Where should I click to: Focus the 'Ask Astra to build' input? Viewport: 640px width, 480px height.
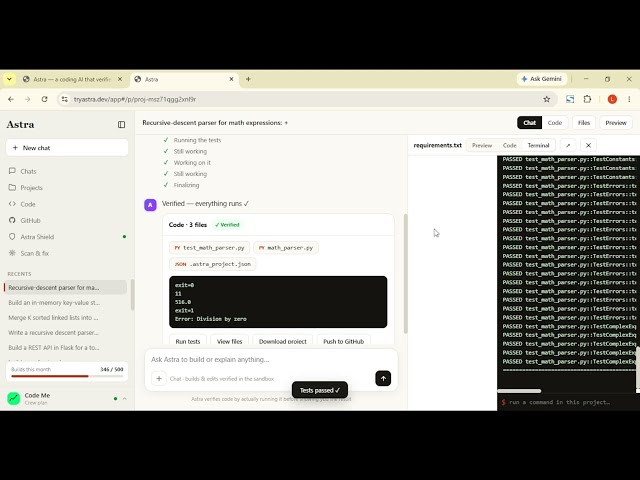pos(271,360)
